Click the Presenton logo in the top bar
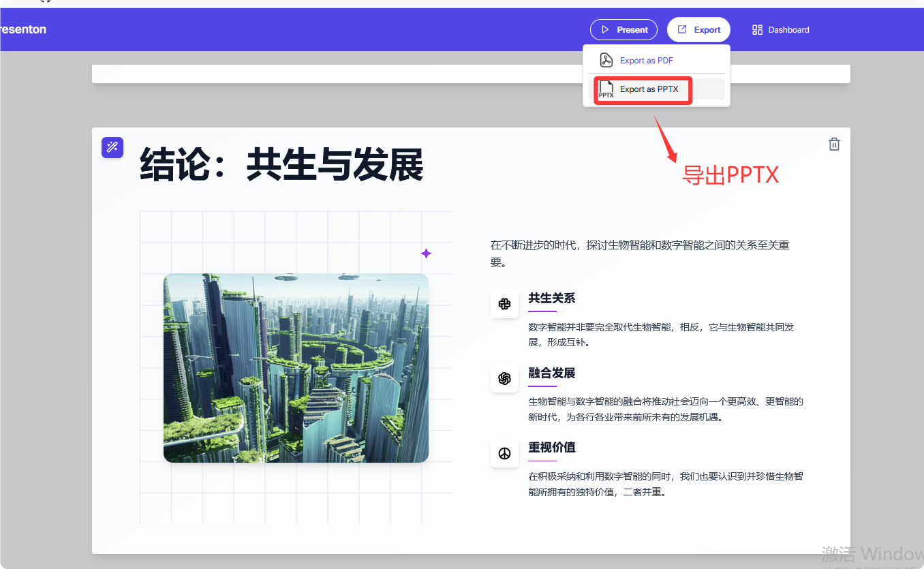924x569 pixels. [23, 29]
